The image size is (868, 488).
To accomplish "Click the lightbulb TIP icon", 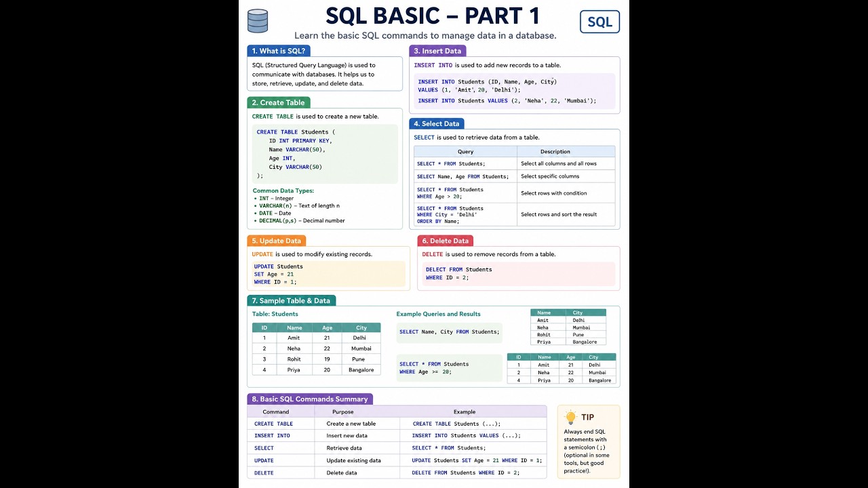I will (571, 418).
